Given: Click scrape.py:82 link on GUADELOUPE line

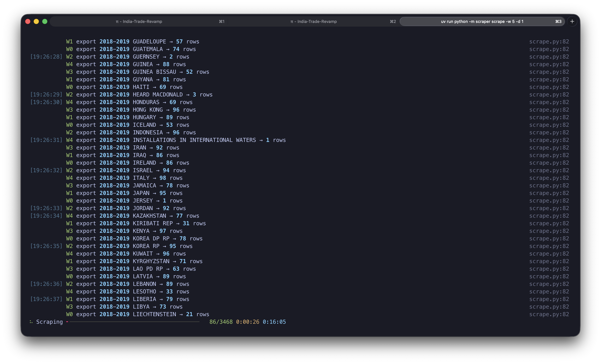Looking at the screenshot, I should (549, 42).
